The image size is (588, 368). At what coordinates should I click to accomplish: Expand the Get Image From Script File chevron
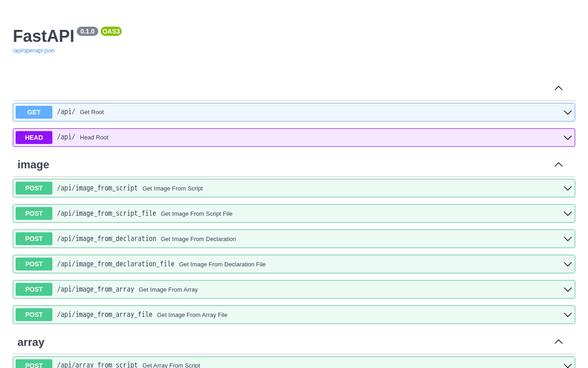(x=568, y=213)
